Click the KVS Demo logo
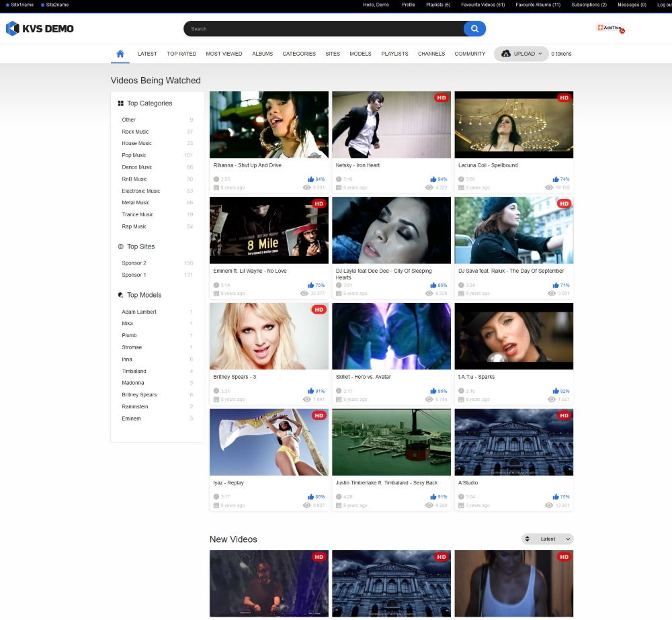 tap(40, 29)
